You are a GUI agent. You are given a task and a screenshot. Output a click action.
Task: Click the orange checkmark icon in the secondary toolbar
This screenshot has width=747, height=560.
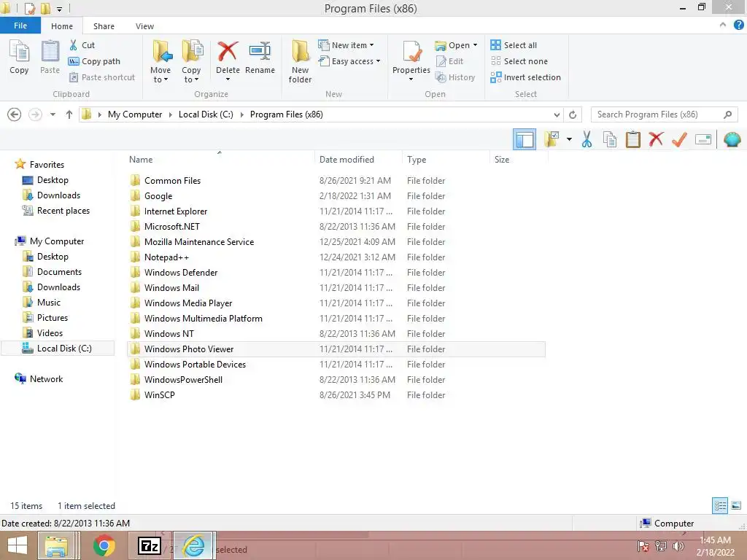(679, 139)
